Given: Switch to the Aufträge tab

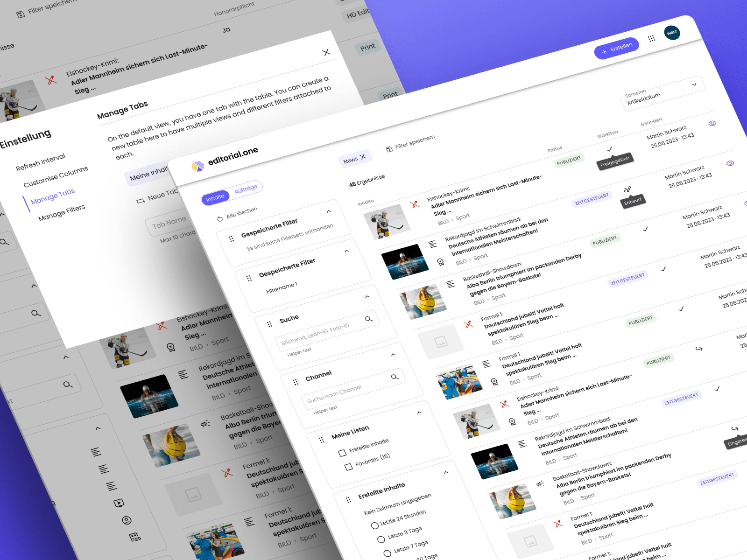Looking at the screenshot, I should point(246,189).
